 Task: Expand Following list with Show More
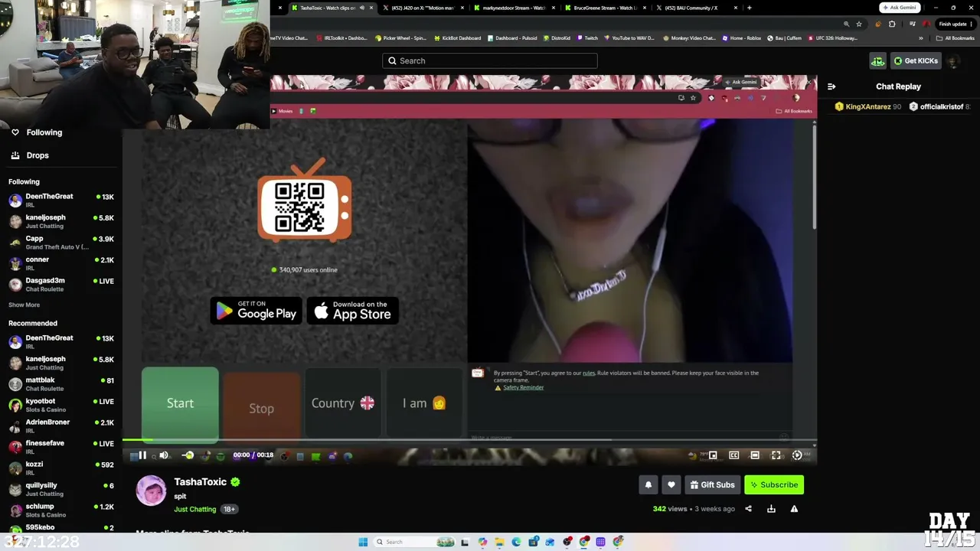tap(24, 305)
